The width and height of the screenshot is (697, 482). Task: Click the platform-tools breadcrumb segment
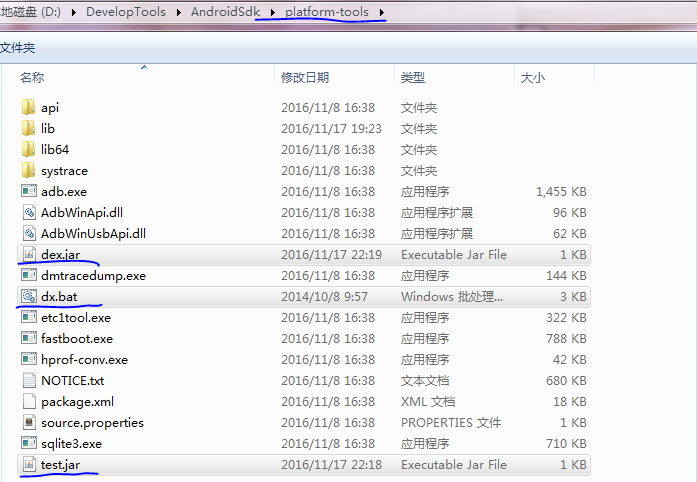(x=327, y=12)
